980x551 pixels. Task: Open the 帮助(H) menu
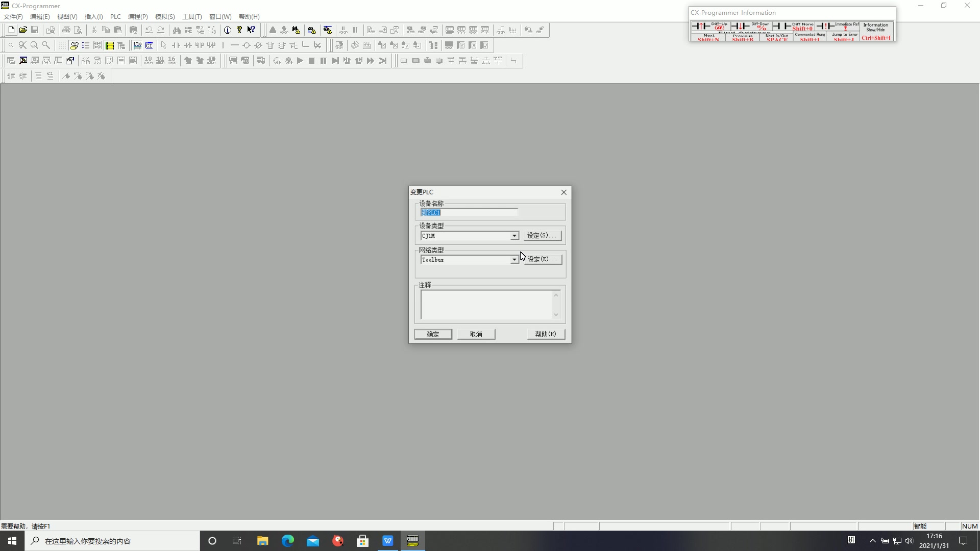pos(249,17)
